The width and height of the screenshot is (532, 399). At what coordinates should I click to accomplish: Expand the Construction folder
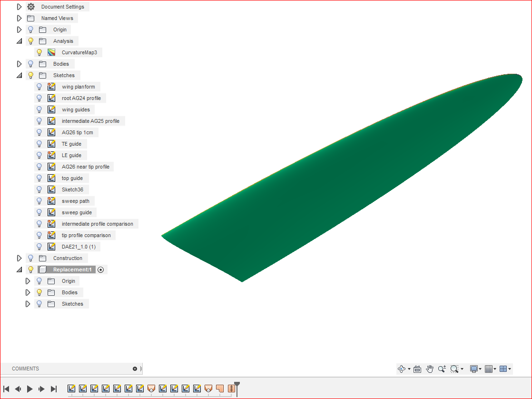click(x=20, y=258)
